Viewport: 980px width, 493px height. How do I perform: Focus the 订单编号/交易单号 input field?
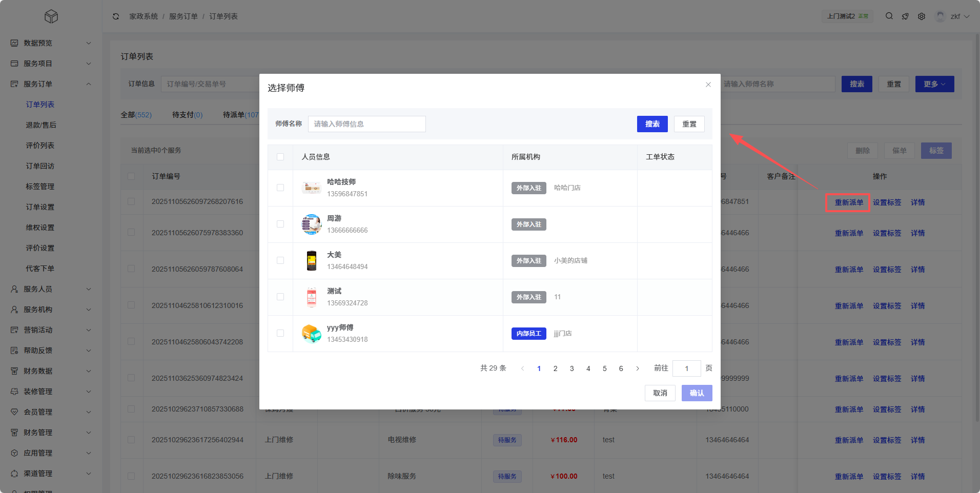(211, 84)
